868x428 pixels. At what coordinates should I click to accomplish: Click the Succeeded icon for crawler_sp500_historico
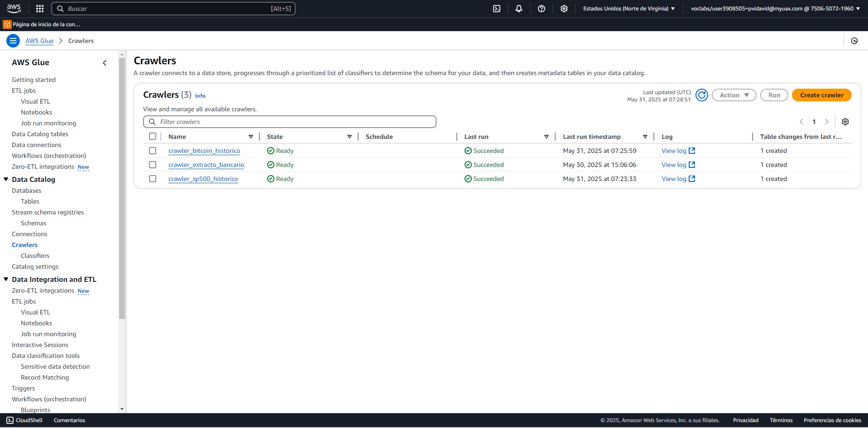[468, 179]
